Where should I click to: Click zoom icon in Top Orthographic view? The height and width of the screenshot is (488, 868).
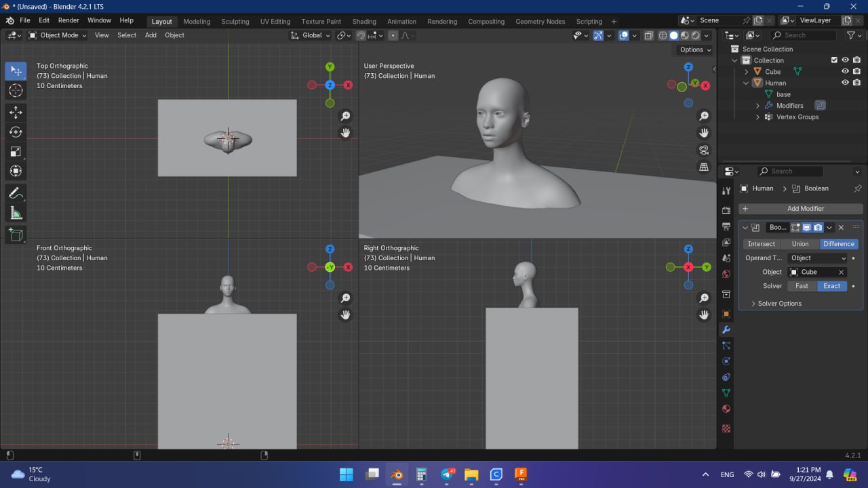[345, 116]
